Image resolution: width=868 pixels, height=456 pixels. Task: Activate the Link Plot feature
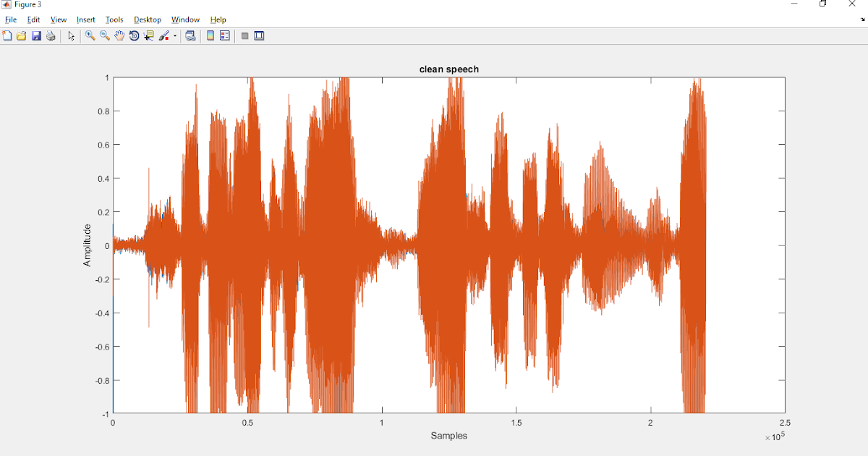click(x=191, y=35)
